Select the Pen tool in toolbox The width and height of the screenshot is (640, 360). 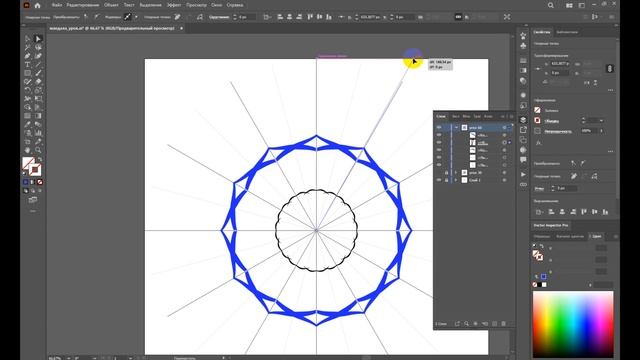27,56
